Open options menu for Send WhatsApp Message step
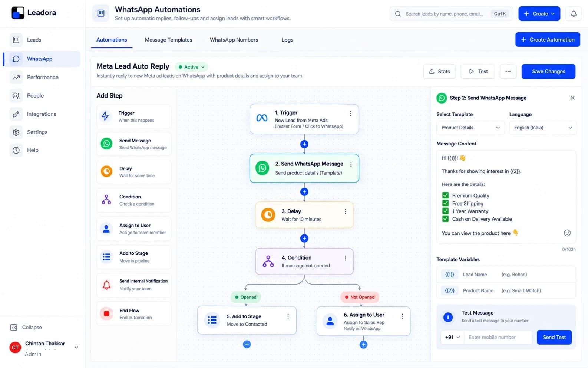Screen dimensions: 588x368 351,164
